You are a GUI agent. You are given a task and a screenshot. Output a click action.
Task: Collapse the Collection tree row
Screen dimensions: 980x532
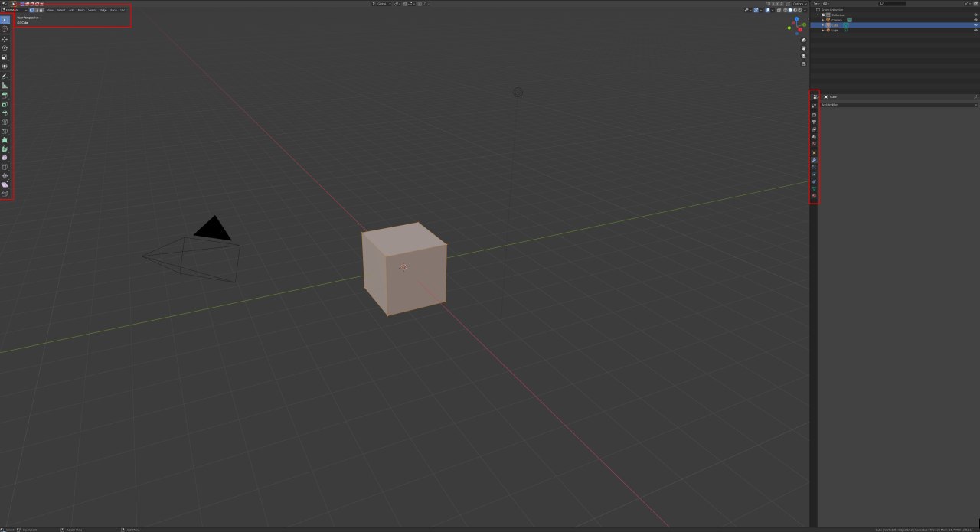coord(818,15)
